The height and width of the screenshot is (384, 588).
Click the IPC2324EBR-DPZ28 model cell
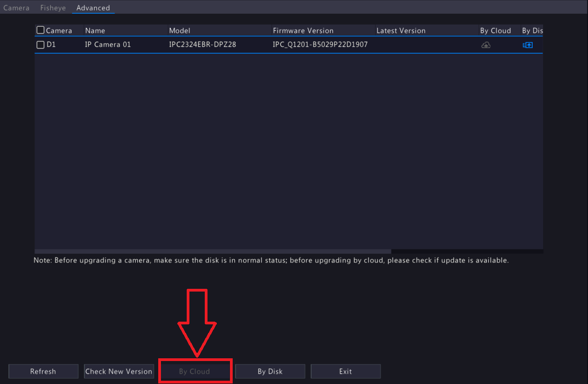tap(203, 45)
